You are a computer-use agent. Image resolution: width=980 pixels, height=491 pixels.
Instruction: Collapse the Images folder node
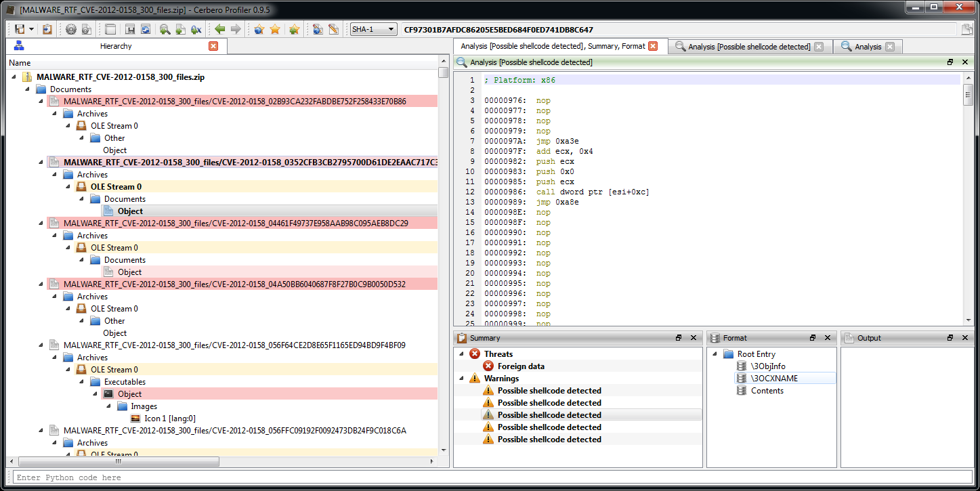coord(109,406)
